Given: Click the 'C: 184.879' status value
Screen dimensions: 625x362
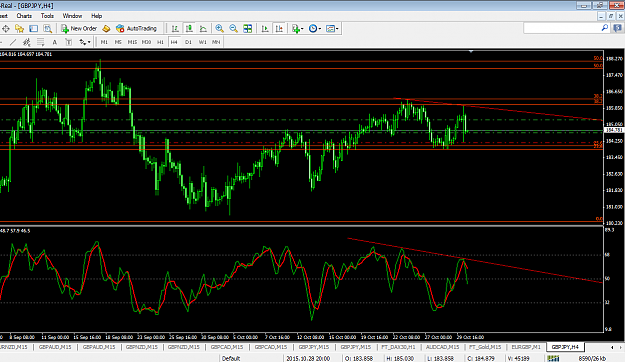Looking at the screenshot, I should click(481, 358).
